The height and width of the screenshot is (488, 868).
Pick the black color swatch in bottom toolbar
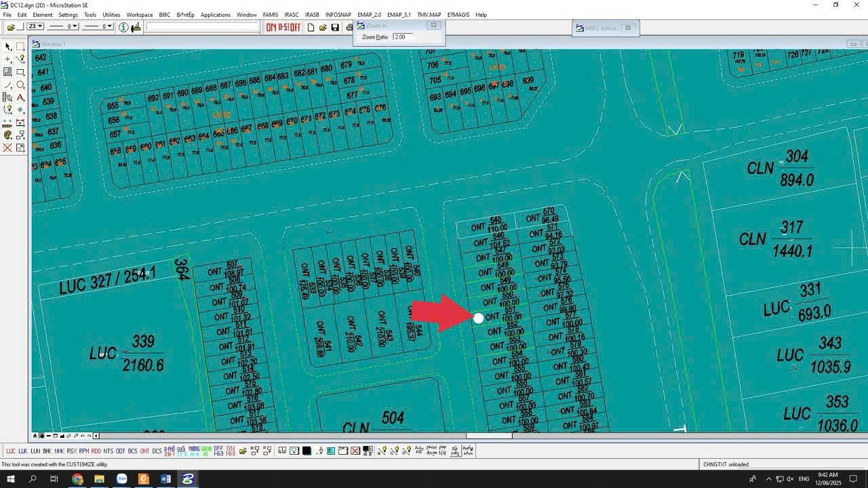coord(306,449)
